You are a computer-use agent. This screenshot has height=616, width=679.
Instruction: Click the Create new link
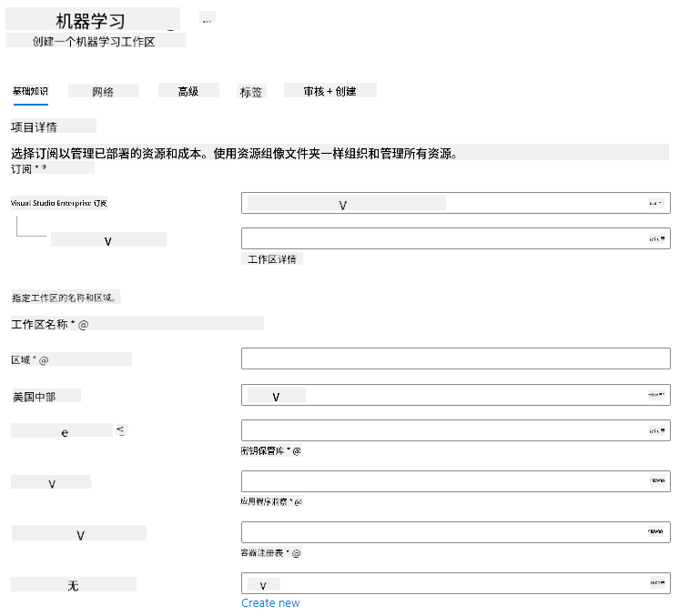[270, 603]
